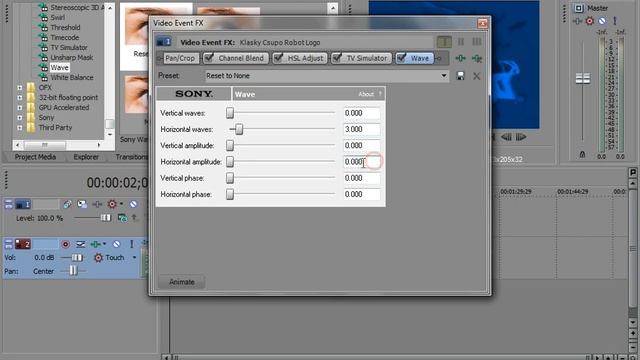This screenshot has height=360, width=640.
Task: Click the About link in Wave panel
Action: click(x=366, y=94)
